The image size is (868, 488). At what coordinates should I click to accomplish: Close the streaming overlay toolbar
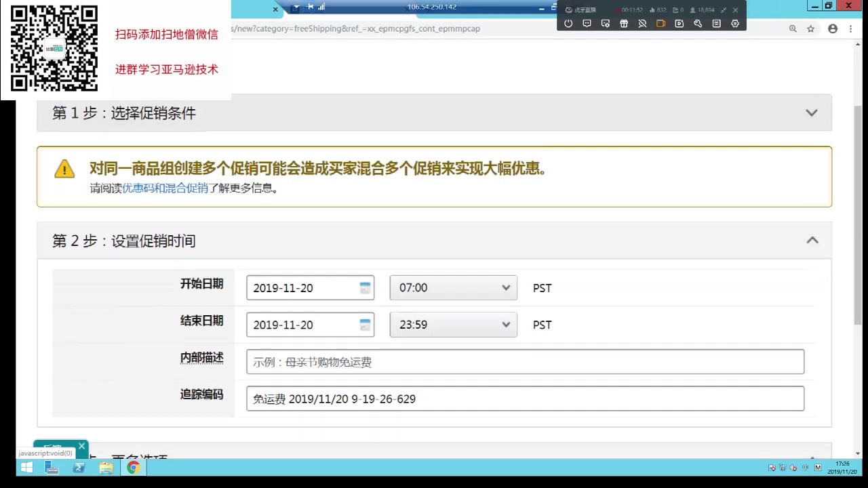735,10
